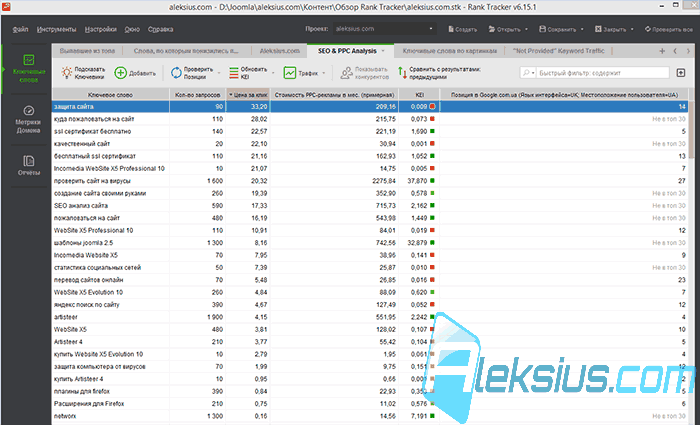Click Сравнить с результатами arrows icon

point(402,73)
